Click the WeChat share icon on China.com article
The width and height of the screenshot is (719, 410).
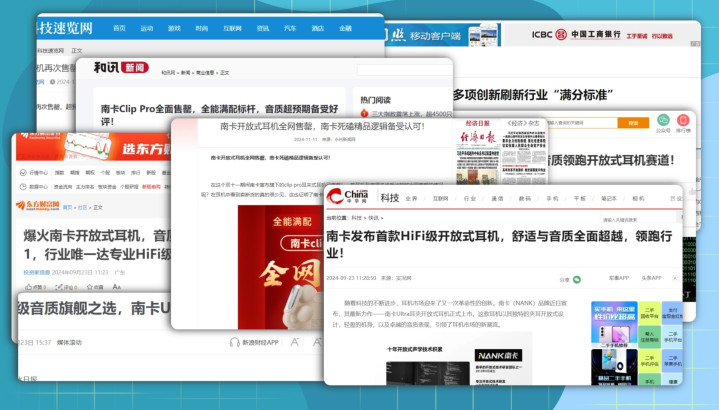(x=577, y=279)
